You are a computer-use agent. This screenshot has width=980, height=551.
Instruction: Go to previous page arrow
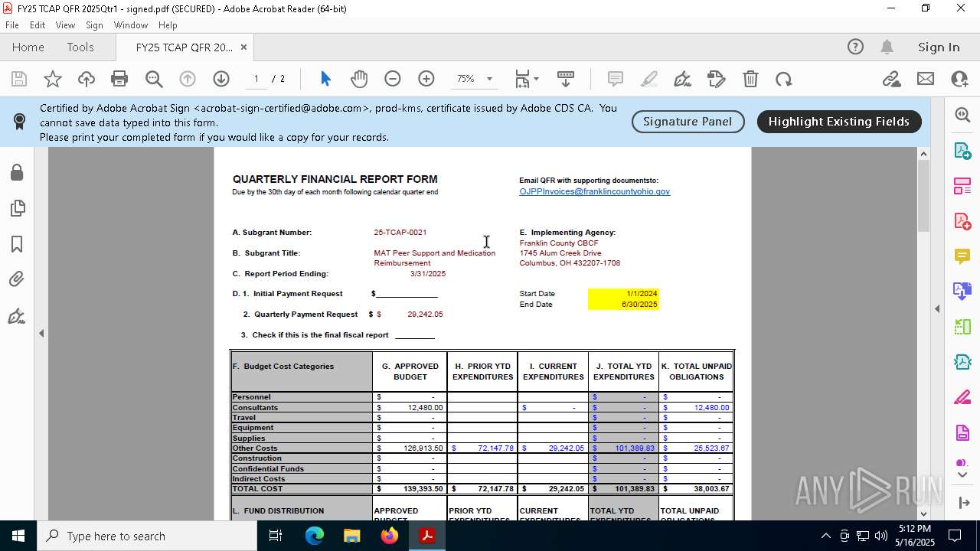(x=188, y=79)
